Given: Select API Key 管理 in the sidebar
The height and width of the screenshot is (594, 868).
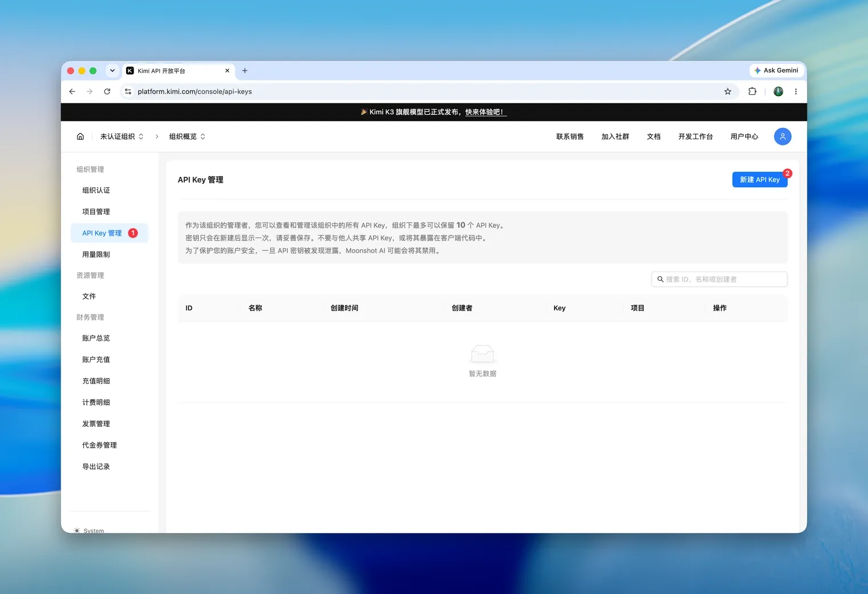Looking at the screenshot, I should tap(110, 233).
